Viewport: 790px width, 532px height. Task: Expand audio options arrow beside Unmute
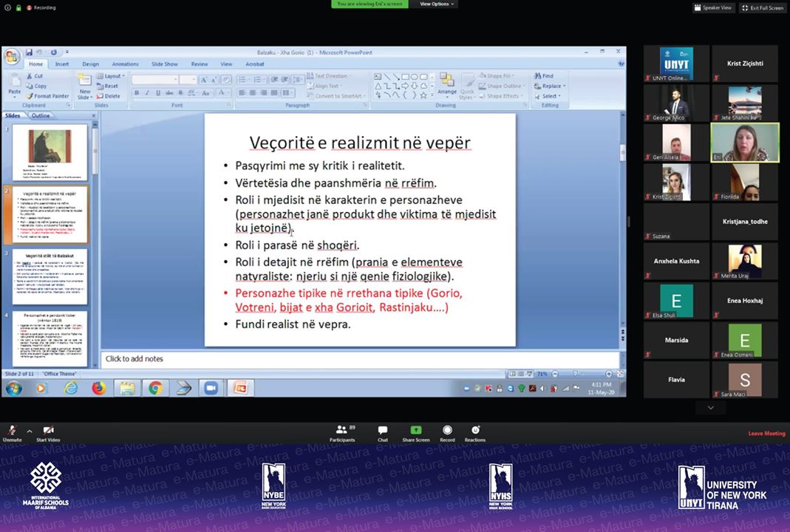tap(30, 431)
